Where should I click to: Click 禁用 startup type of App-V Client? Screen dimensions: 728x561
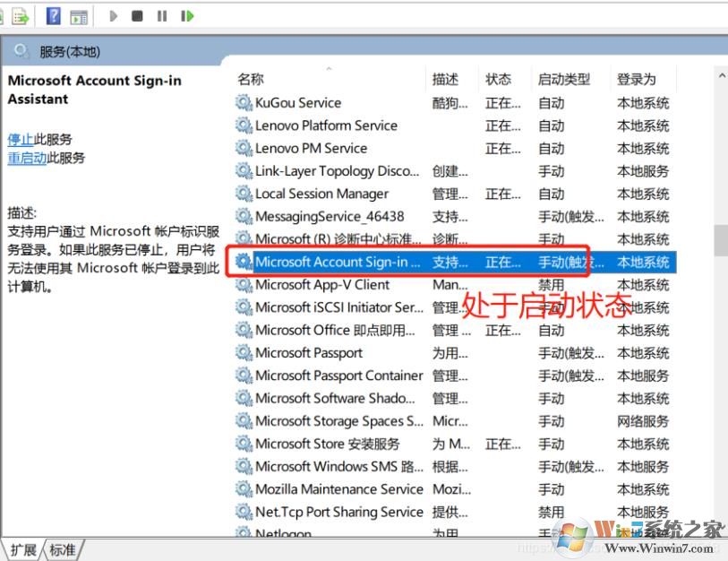551,284
